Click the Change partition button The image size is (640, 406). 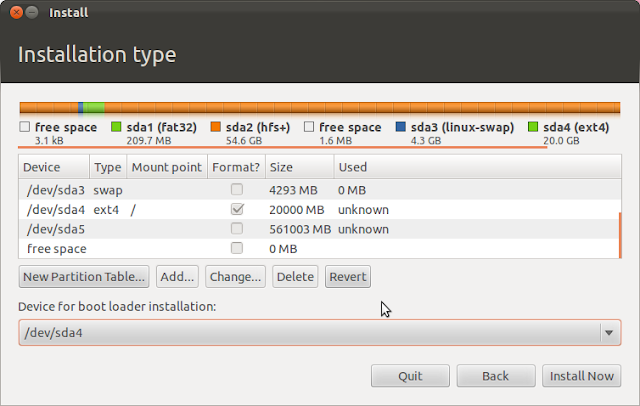coord(235,277)
